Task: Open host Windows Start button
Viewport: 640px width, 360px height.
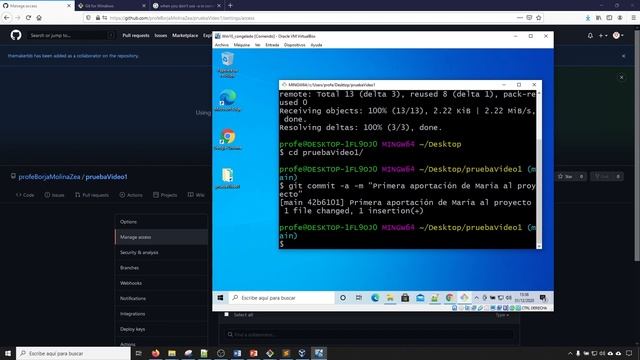Action: click(x=8, y=353)
